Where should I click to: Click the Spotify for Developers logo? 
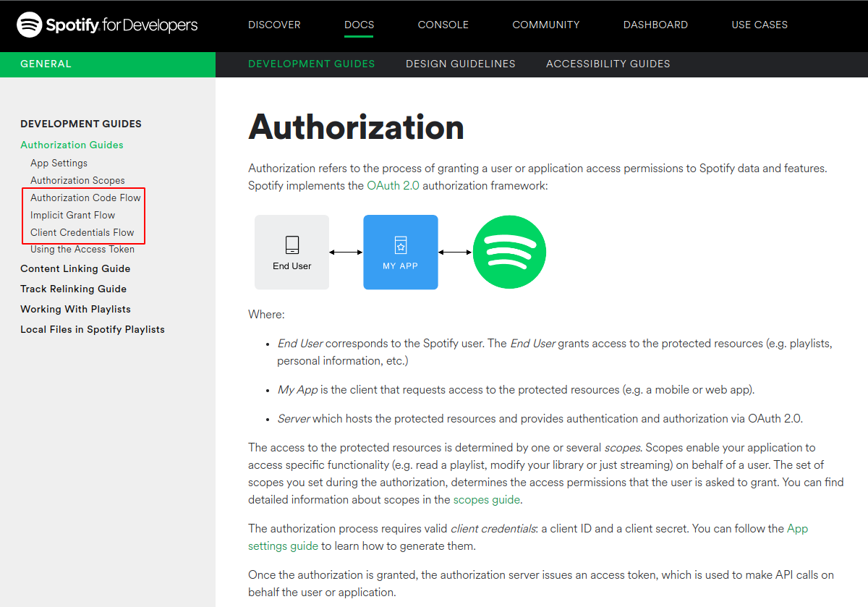click(x=107, y=25)
